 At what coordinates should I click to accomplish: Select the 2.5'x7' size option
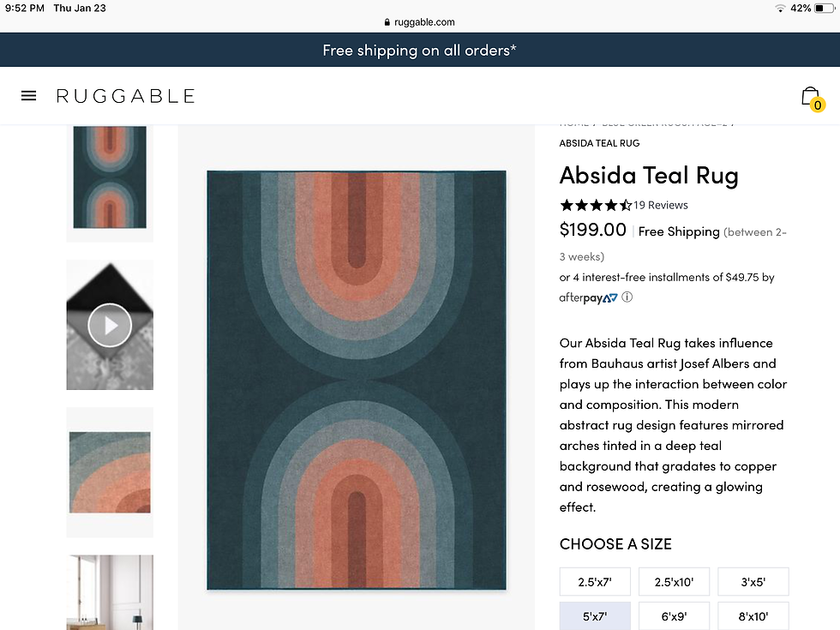595,581
